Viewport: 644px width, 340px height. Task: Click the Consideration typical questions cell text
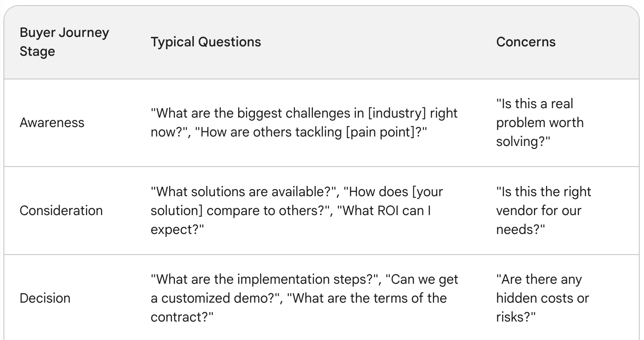297,211
